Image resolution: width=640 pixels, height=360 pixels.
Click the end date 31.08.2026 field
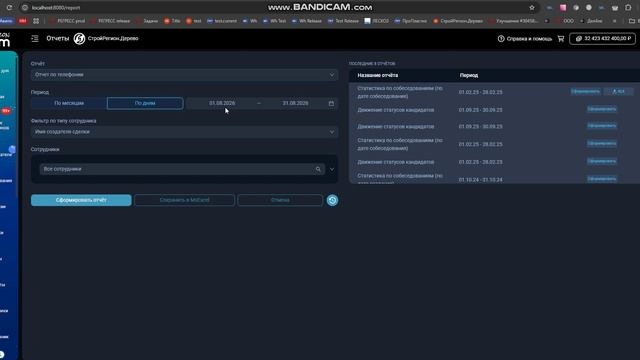coord(295,103)
